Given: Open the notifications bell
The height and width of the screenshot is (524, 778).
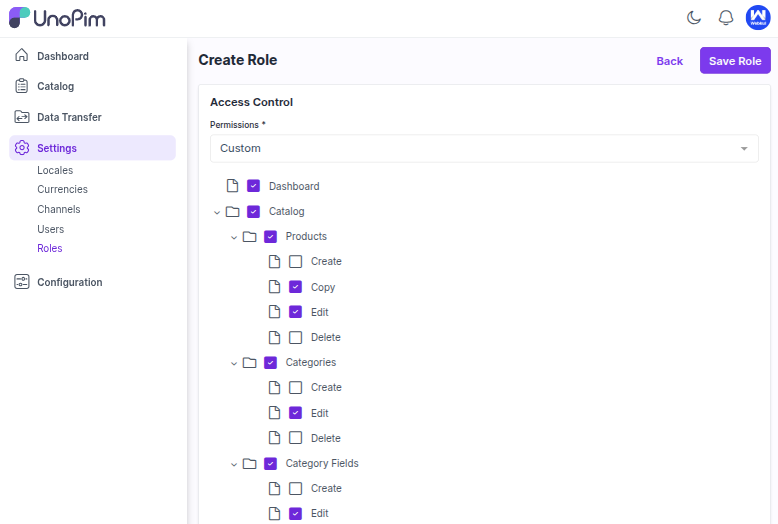Looking at the screenshot, I should pos(726,18).
